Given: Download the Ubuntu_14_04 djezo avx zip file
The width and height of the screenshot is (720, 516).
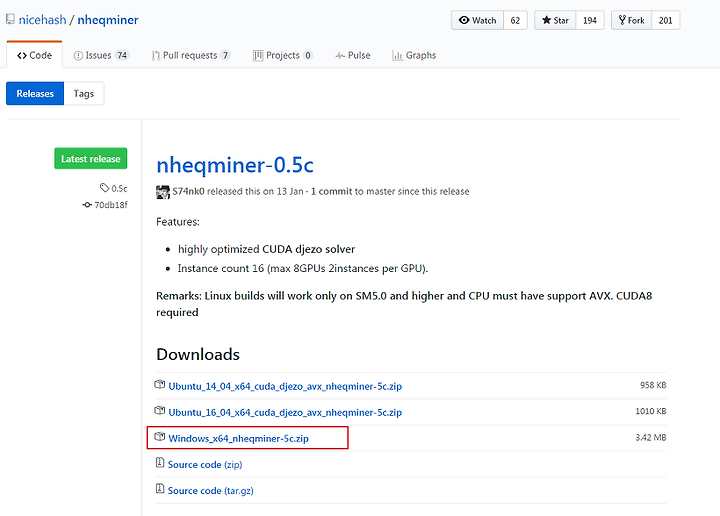Looking at the screenshot, I should (285, 386).
